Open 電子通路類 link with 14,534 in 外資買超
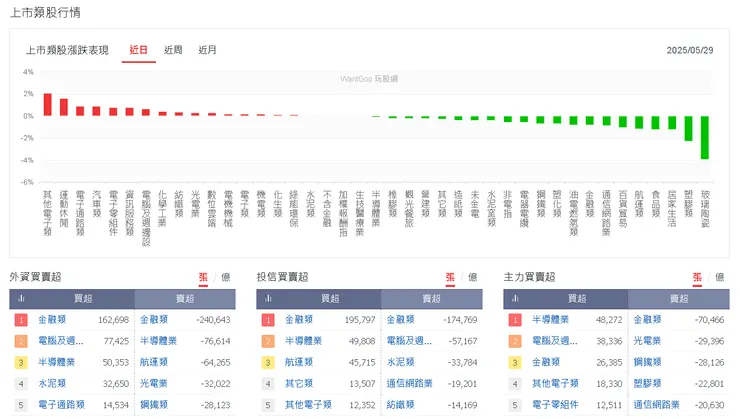740x419 pixels. (61, 405)
